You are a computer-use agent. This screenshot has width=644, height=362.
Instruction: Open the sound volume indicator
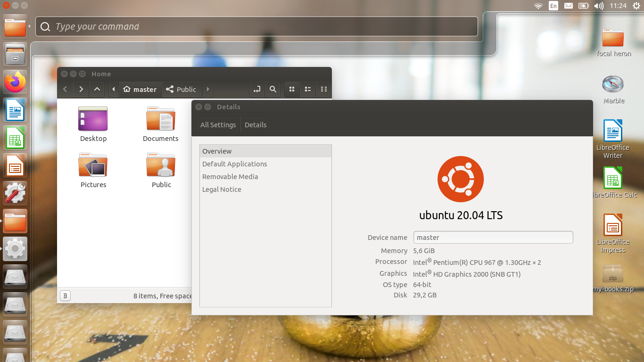tap(599, 6)
